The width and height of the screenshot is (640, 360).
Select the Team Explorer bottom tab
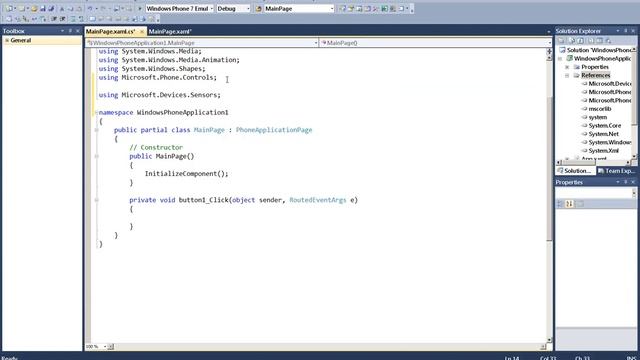pos(616,171)
